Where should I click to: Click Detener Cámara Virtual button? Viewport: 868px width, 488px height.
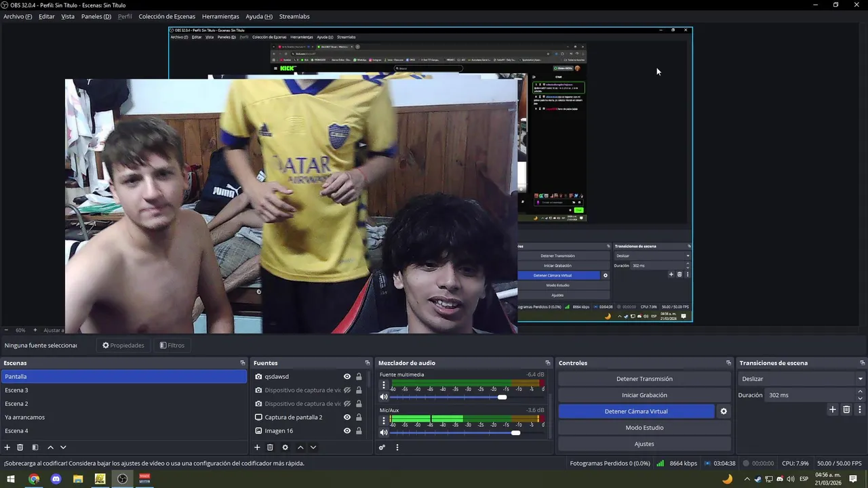click(x=636, y=411)
